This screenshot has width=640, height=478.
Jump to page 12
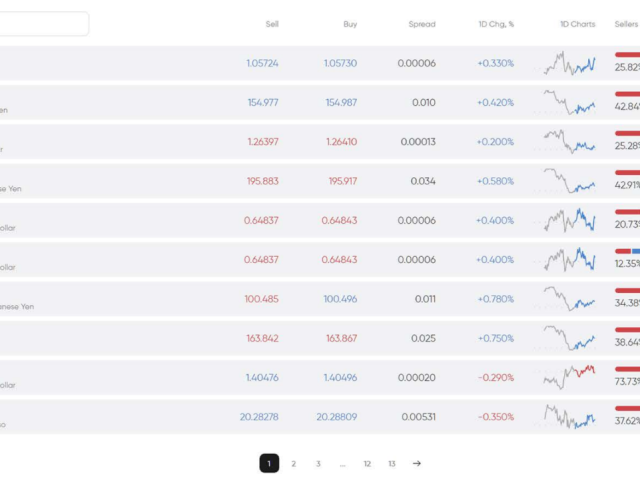pyautogui.click(x=367, y=463)
